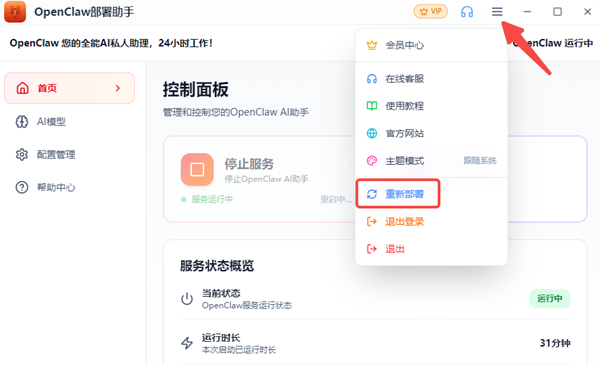This screenshot has height=365, width=600.
Task: Click the 服务运行中 status text
Action: (x=212, y=199)
